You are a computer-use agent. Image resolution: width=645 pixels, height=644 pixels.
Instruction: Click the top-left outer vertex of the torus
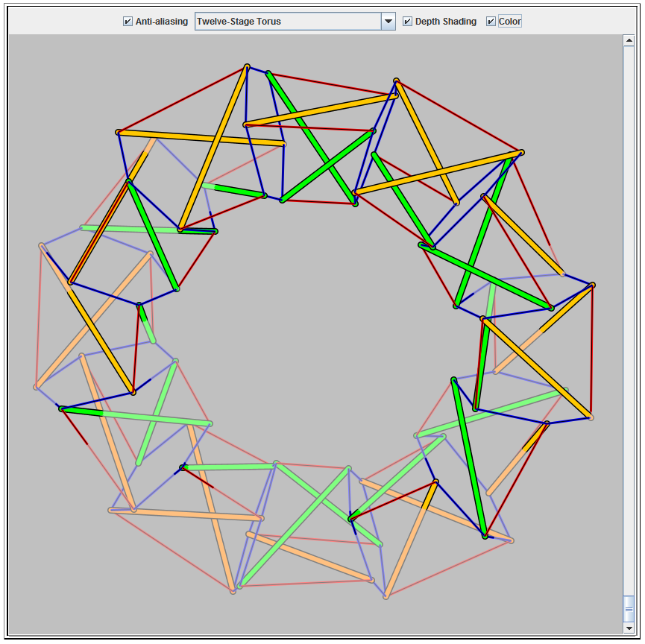click(118, 132)
